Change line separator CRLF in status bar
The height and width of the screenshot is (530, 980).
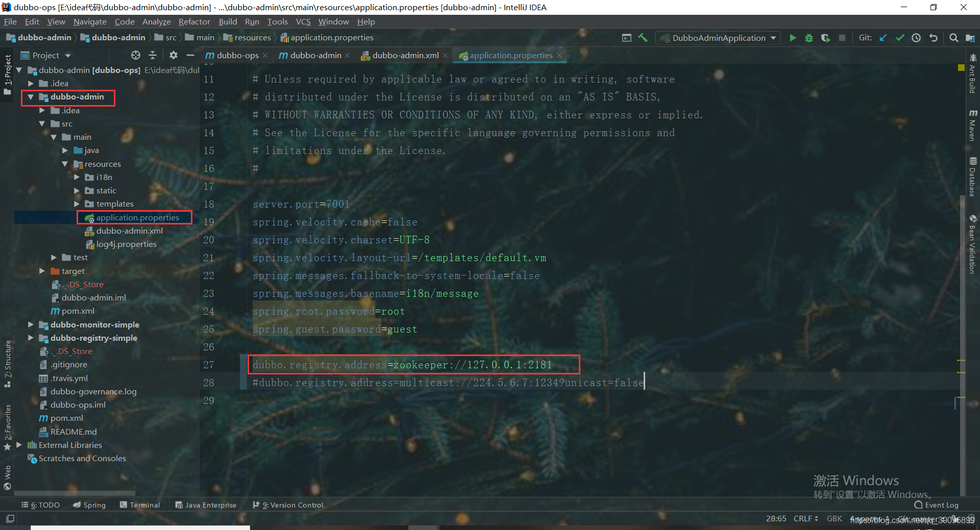coord(806,518)
